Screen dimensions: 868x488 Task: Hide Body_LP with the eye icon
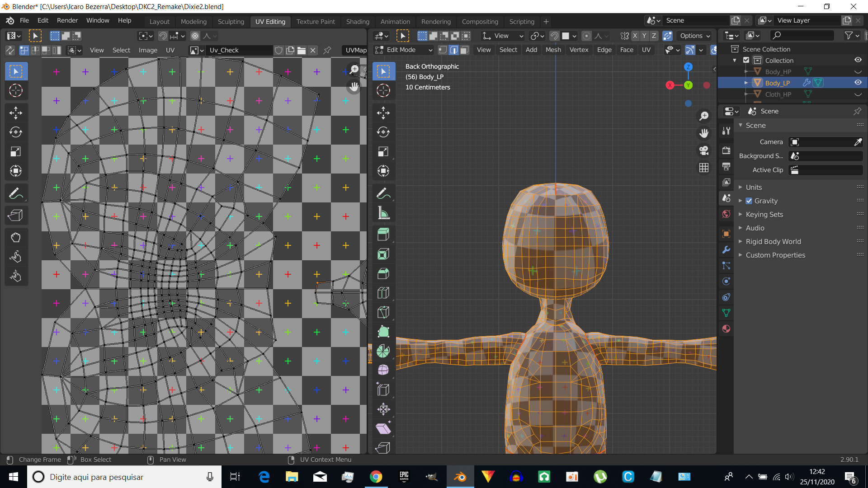(x=858, y=83)
